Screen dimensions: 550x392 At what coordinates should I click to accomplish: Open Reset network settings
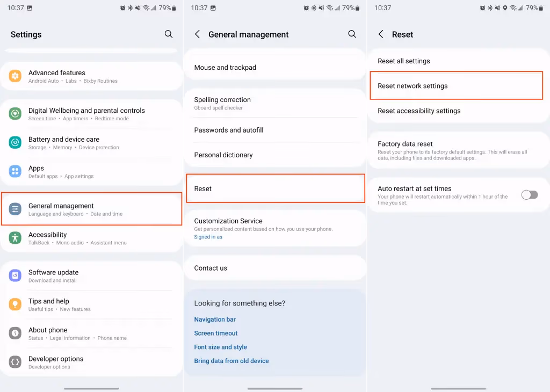click(x=456, y=85)
